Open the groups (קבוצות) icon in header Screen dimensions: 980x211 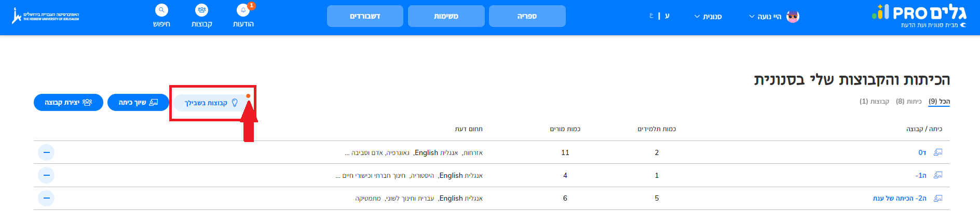(201, 10)
